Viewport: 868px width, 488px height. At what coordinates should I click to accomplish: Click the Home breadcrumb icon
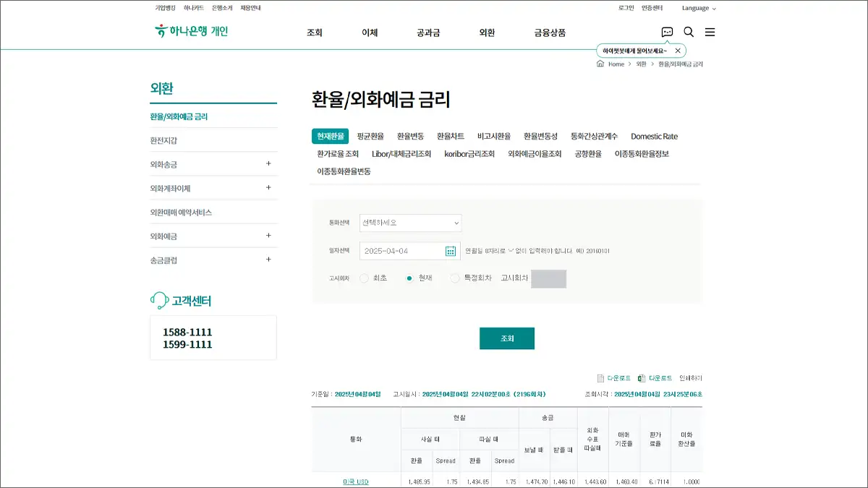click(x=599, y=64)
